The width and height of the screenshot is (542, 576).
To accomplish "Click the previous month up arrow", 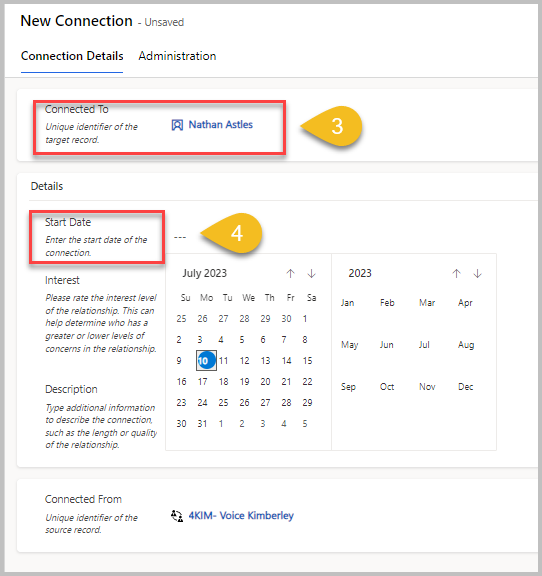I will 290,273.
